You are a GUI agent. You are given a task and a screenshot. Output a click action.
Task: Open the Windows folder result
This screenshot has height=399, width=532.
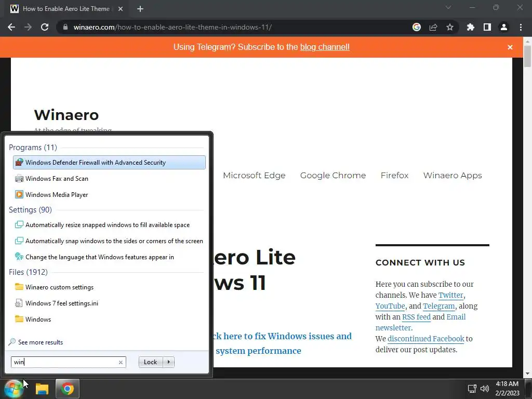109,320
